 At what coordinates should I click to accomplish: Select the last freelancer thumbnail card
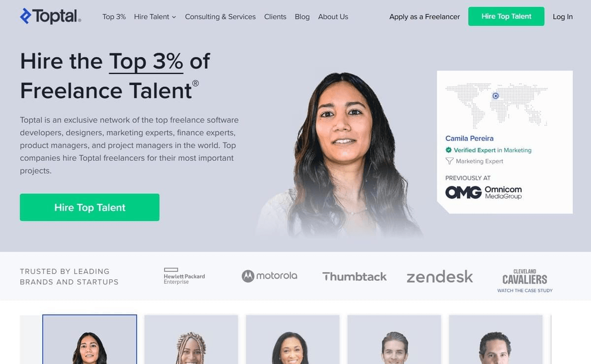coord(495,339)
